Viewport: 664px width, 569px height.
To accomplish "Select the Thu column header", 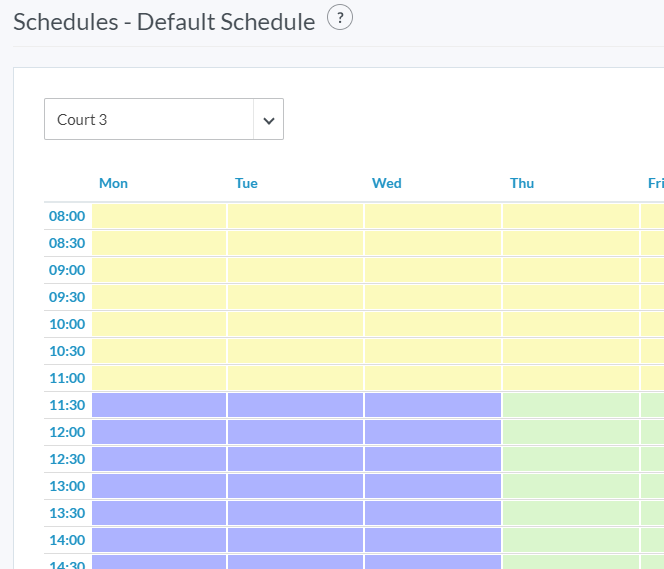I will (x=522, y=183).
